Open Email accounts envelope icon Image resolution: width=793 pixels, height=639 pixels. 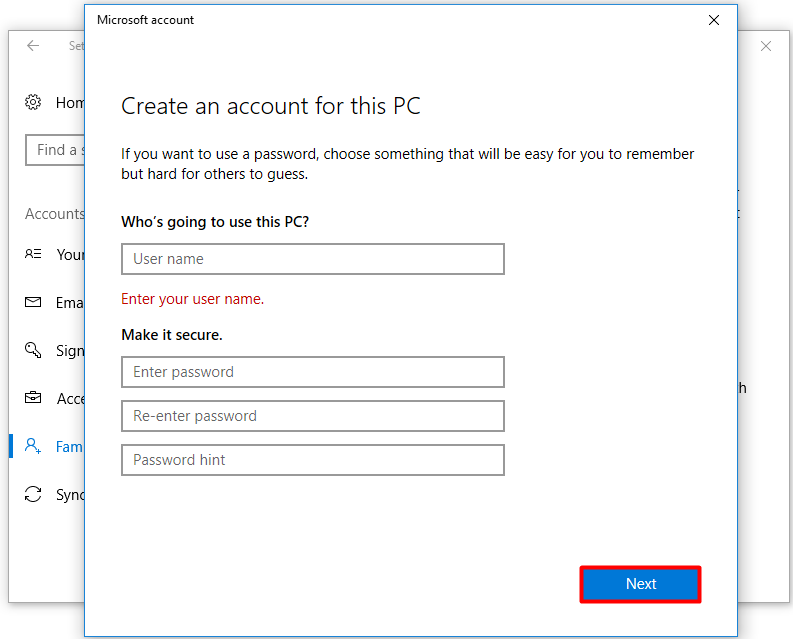tap(33, 303)
